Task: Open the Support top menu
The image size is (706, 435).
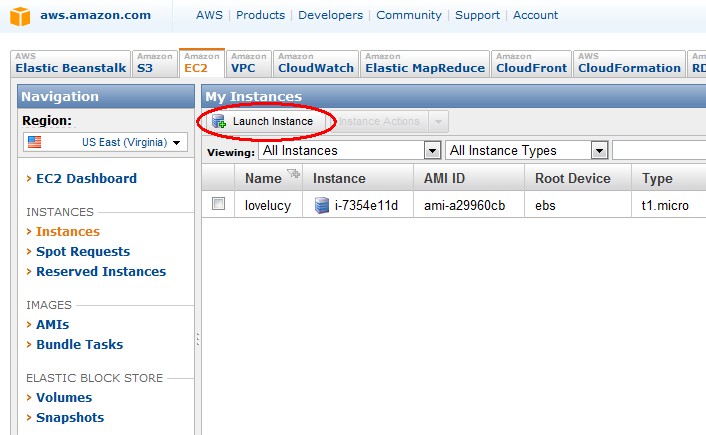Action: (x=477, y=15)
